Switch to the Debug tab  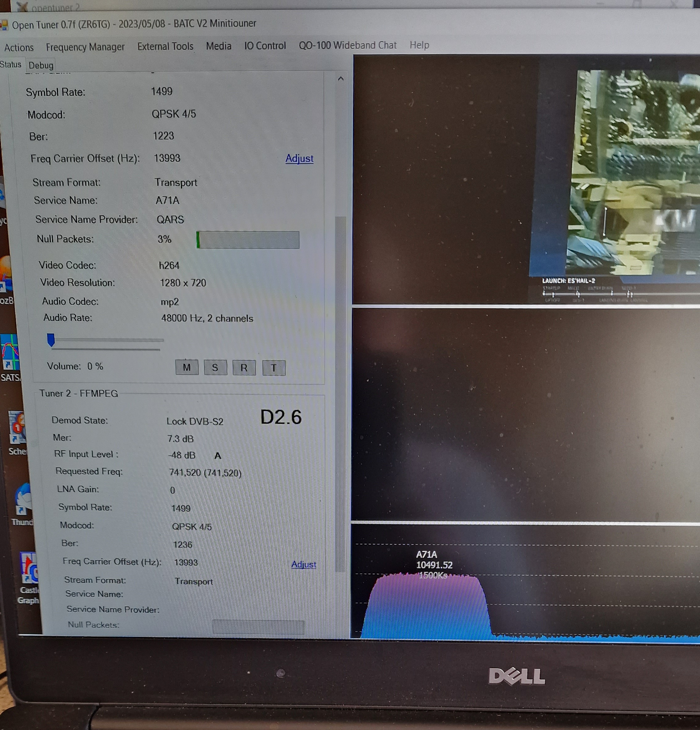tap(41, 65)
